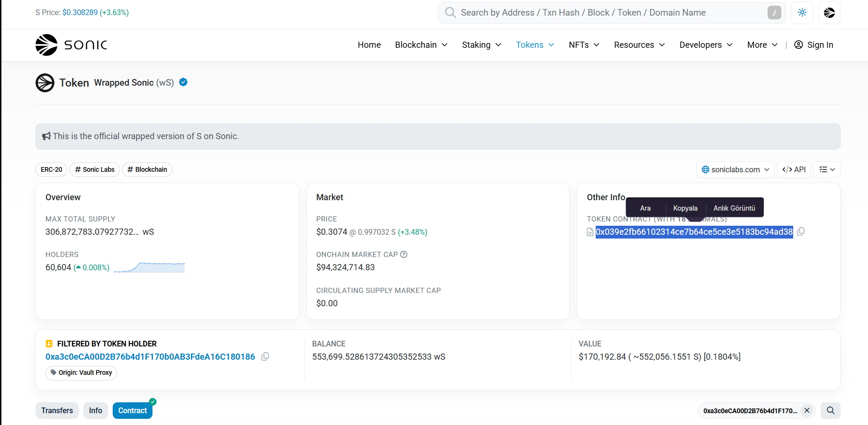The image size is (868, 425).
Task: Click the yellow token holder filter icon
Action: (49, 344)
